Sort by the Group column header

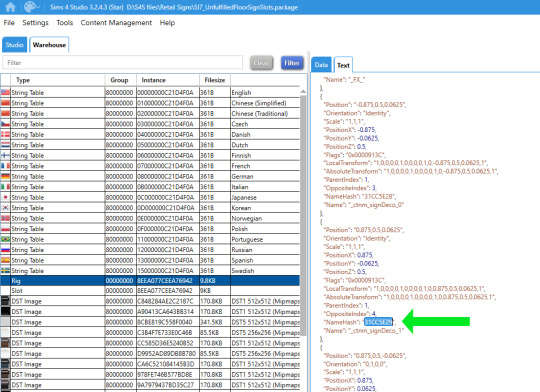point(120,80)
